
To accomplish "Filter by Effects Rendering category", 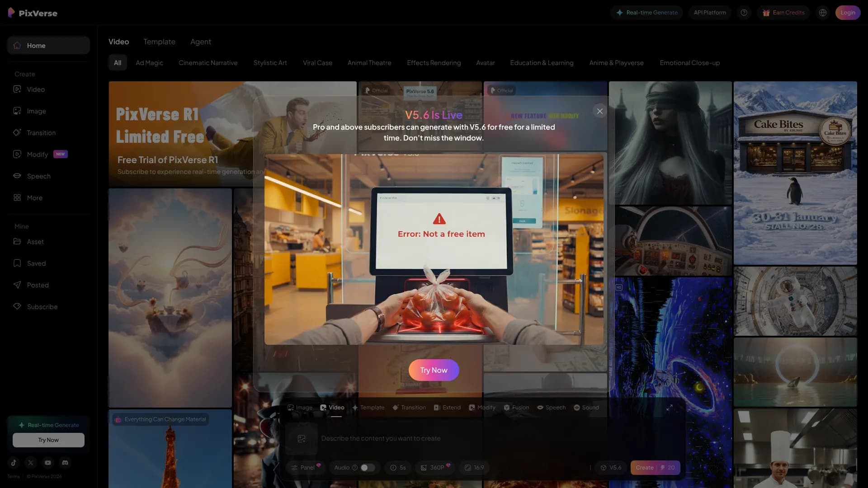I will [x=434, y=63].
